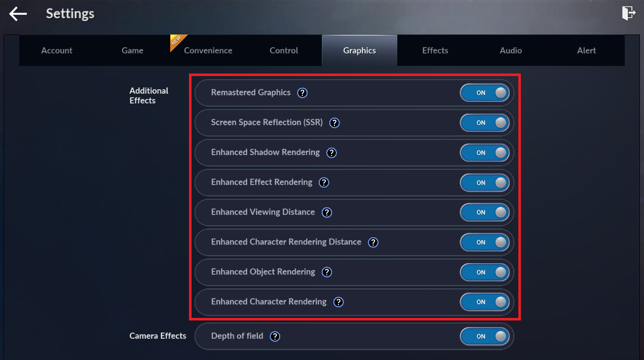644x360 pixels.
Task: Open the Convenience settings tab
Action: coord(208,51)
